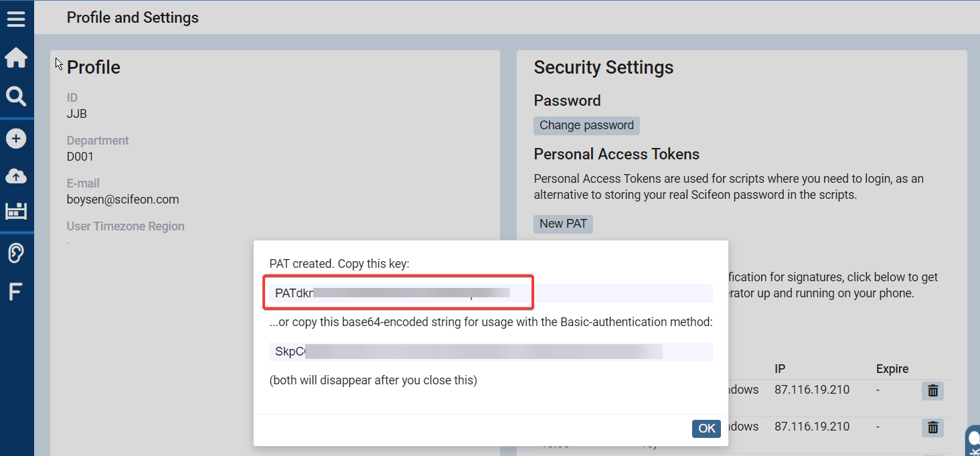Go to the Home page icon
This screenshot has height=456, width=980.
[x=16, y=58]
